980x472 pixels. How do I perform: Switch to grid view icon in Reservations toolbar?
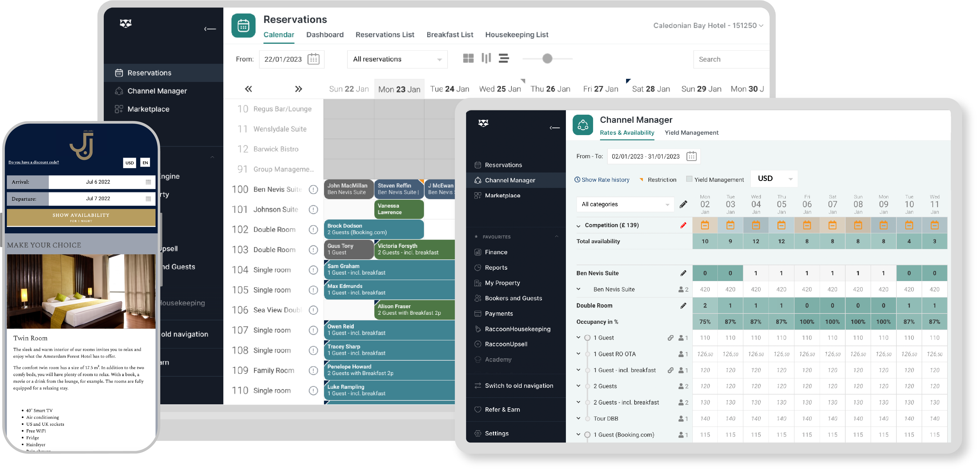click(x=468, y=59)
